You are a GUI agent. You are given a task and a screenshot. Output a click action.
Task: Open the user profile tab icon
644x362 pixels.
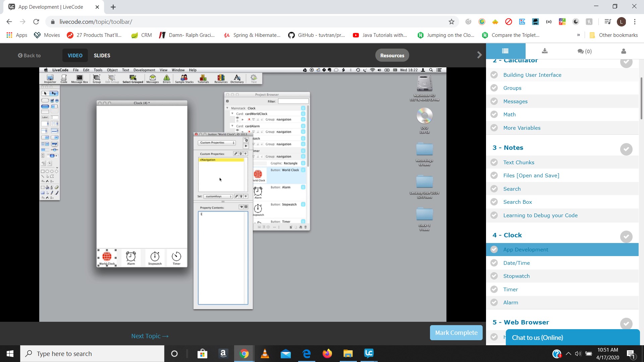pos(624,51)
